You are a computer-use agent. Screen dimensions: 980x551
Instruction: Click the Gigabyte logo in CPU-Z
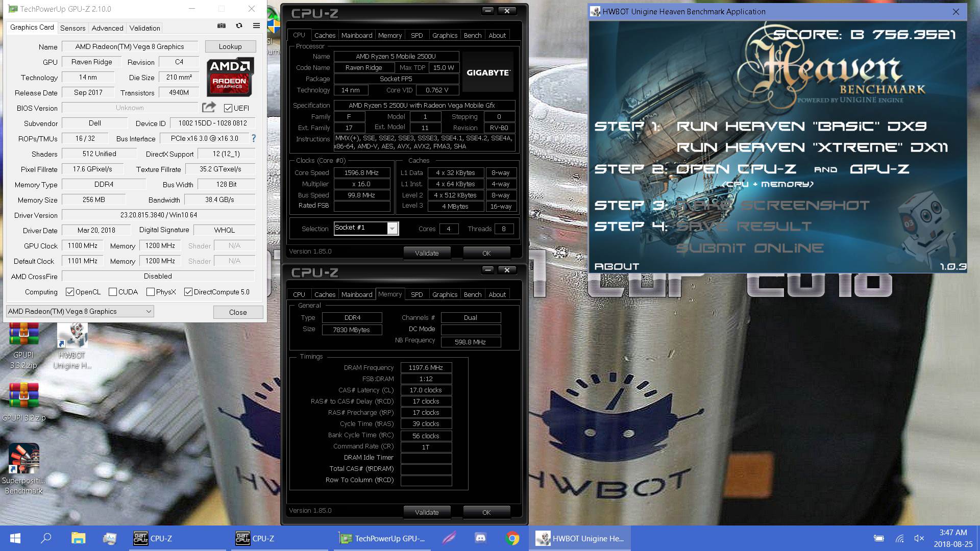click(488, 72)
